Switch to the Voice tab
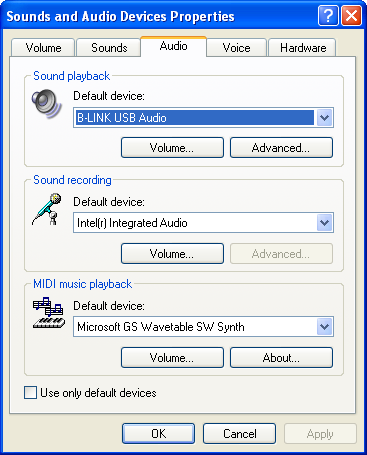 236,48
